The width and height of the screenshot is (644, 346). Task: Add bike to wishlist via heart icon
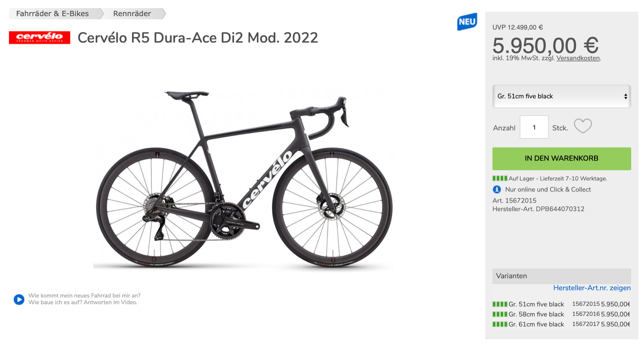582,126
